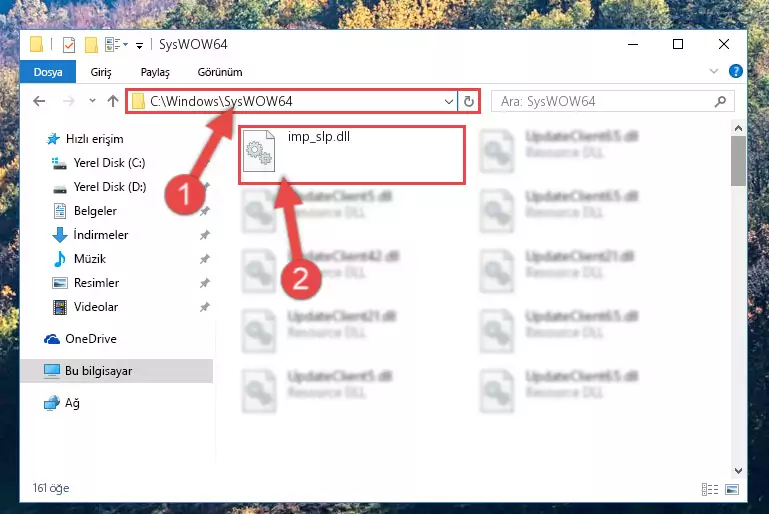Unpin Müzik using its pin icon

[205, 259]
